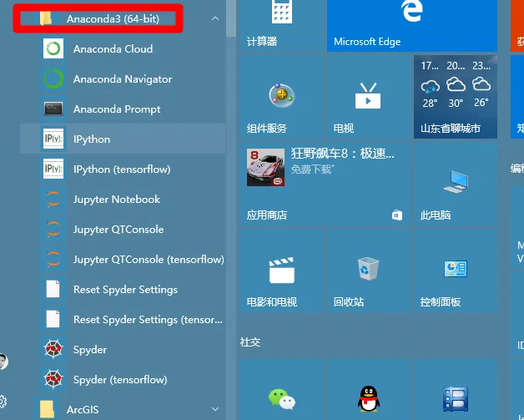Screen dimensions: 524x420
Task: Open the QQ penguin tile
Action: [x=369, y=390]
